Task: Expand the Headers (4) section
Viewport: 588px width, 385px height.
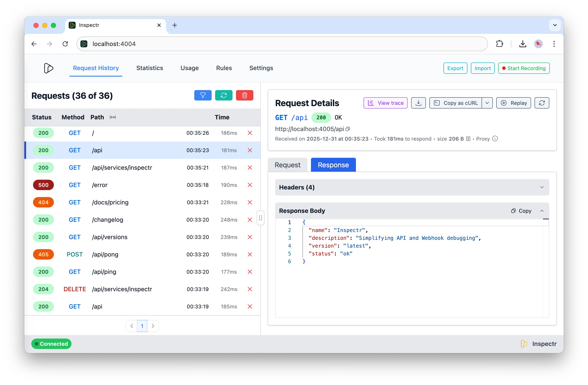Action: point(542,187)
